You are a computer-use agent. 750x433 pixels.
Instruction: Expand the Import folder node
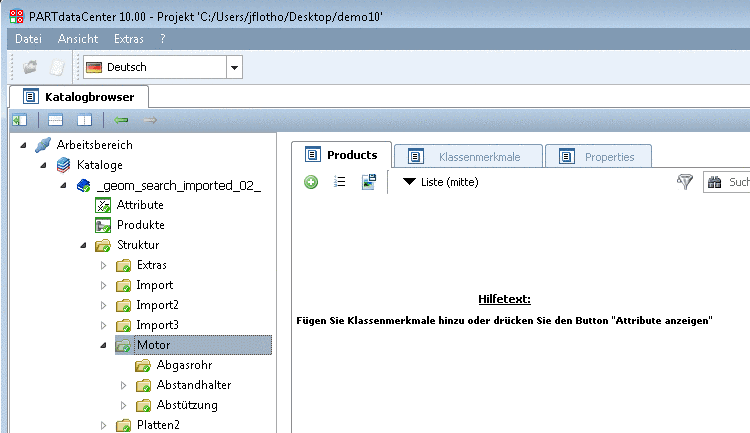click(x=103, y=285)
